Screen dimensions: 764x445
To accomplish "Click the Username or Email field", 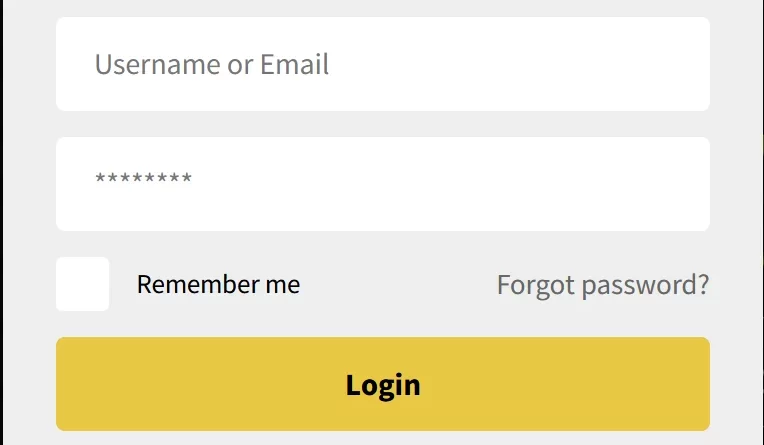I will point(383,64).
